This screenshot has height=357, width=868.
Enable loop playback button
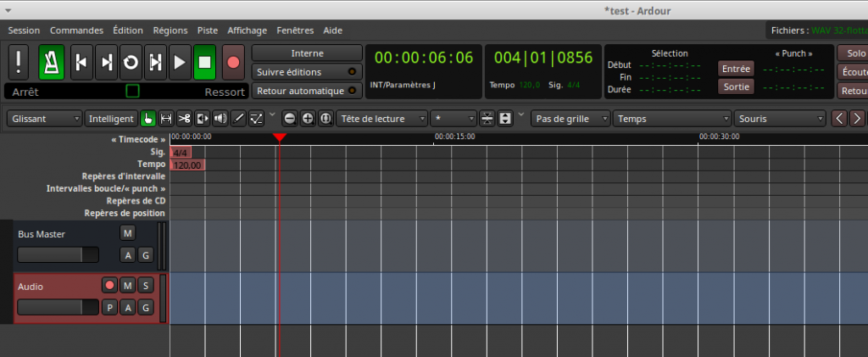click(x=131, y=62)
